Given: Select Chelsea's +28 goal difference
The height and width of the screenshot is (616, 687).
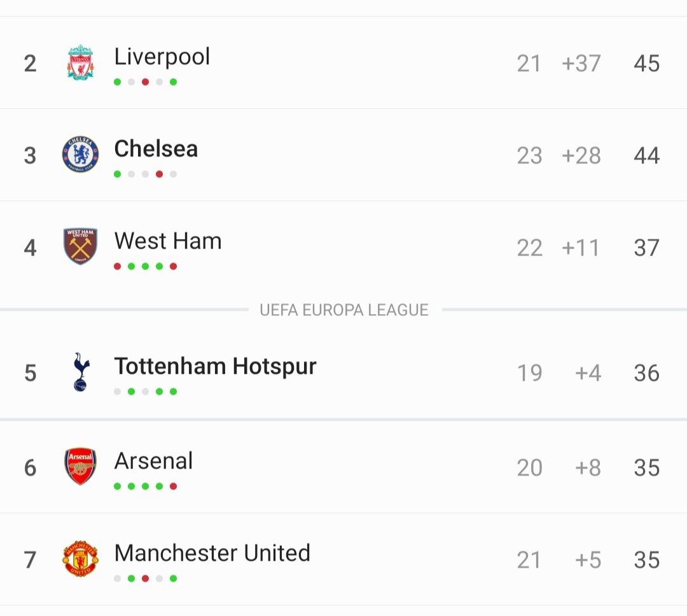Looking at the screenshot, I should [581, 156].
